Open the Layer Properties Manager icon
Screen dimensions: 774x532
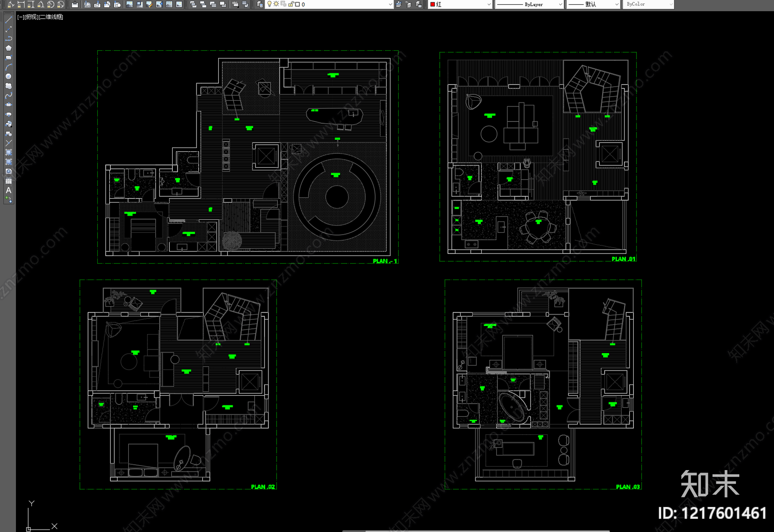pyautogui.click(x=260, y=4)
